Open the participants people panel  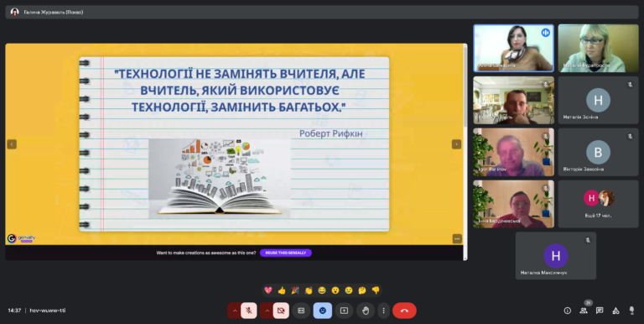click(x=584, y=311)
